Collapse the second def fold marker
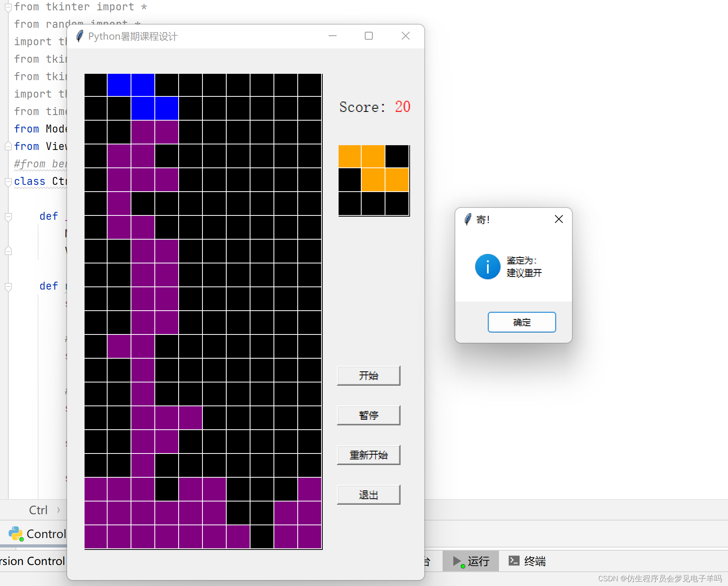The image size is (728, 586). (8, 287)
